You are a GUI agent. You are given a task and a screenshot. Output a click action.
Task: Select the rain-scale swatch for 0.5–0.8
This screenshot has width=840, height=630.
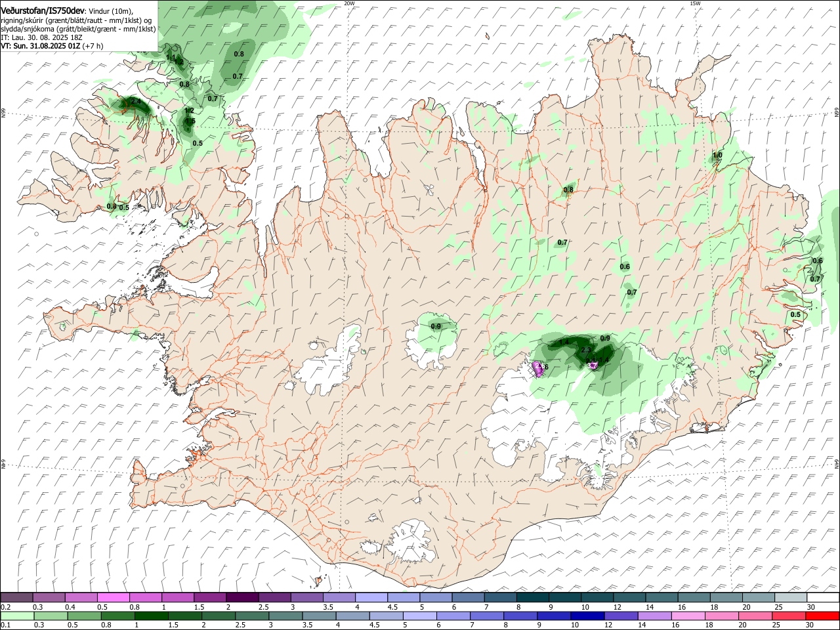click(x=84, y=616)
